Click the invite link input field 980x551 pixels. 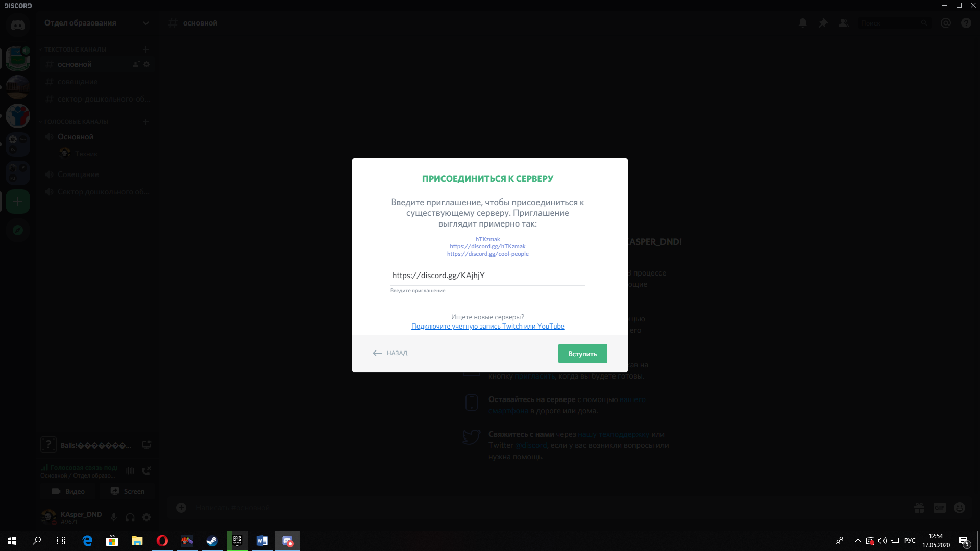[487, 275]
